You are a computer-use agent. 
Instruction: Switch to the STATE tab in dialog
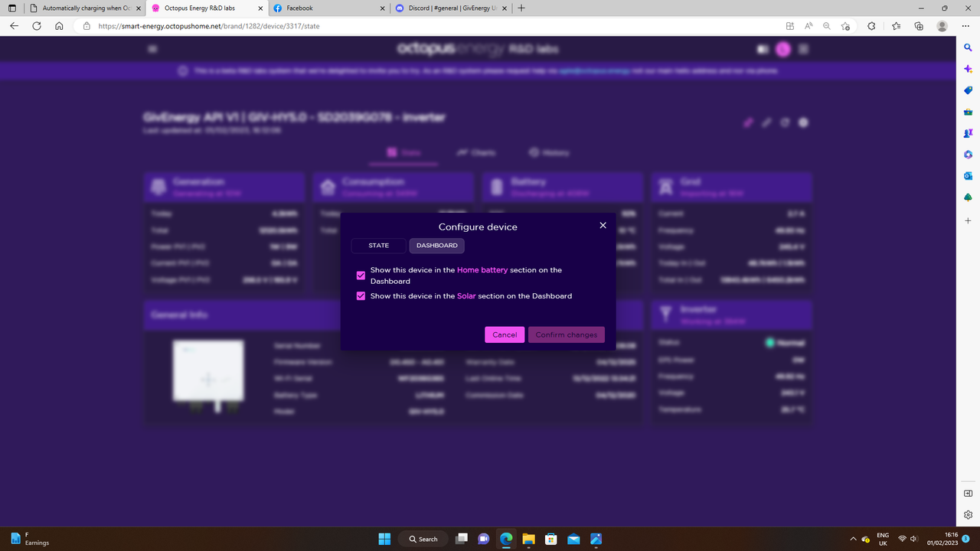[x=379, y=246]
